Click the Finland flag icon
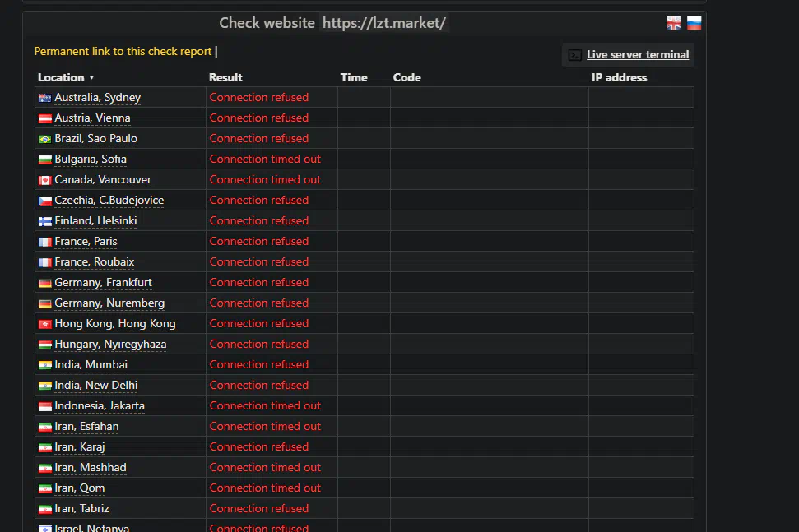Viewport: 799px width, 532px height. click(44, 221)
